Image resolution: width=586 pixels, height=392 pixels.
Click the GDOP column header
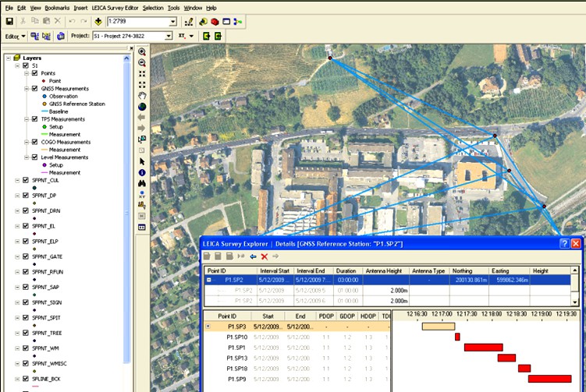coord(347,316)
